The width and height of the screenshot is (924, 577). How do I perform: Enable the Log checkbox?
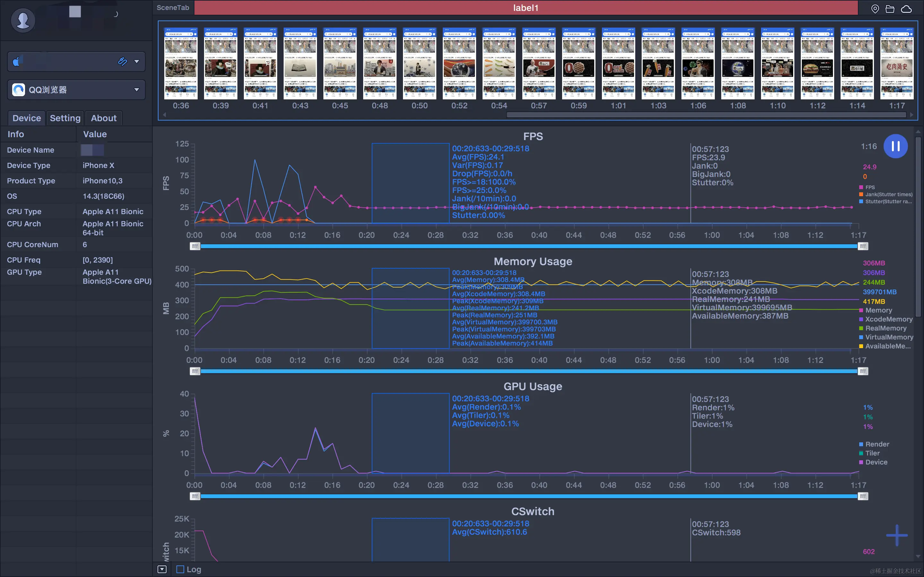(x=180, y=569)
